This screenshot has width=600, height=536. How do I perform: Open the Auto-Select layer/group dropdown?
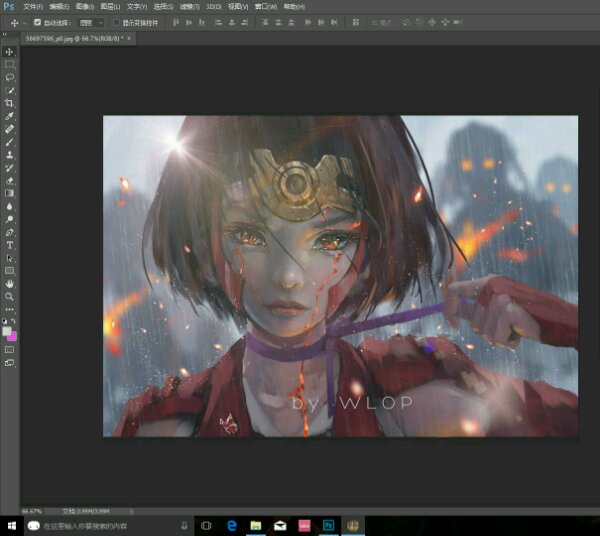pyautogui.click(x=91, y=23)
